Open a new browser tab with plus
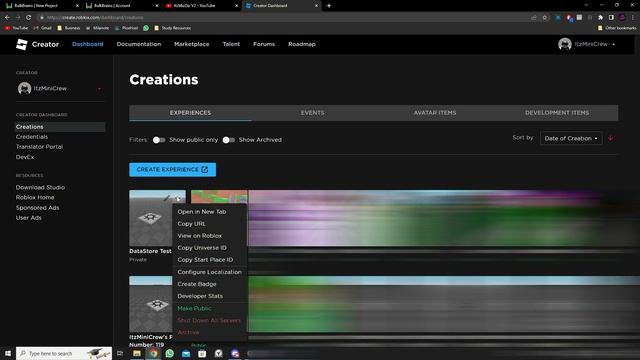640x360 pixels. [x=329, y=6]
